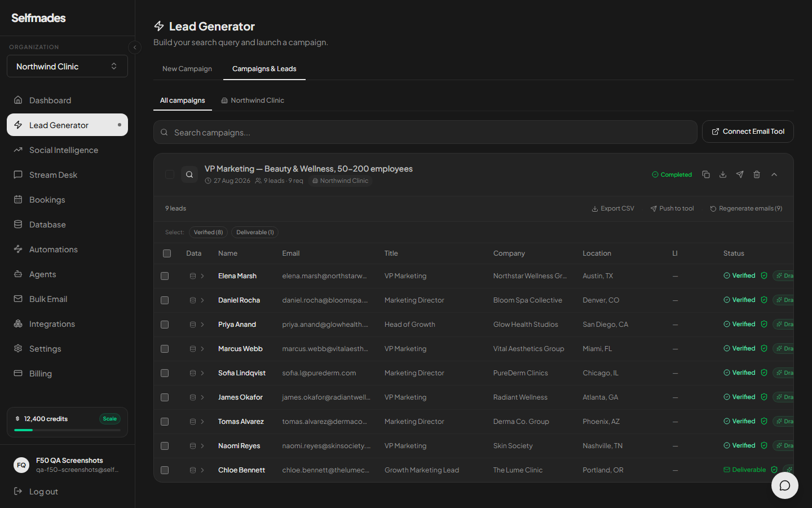Duplicate the VP Marketing campaign via copy icon
Viewport: 812px width, 508px height.
(x=706, y=174)
